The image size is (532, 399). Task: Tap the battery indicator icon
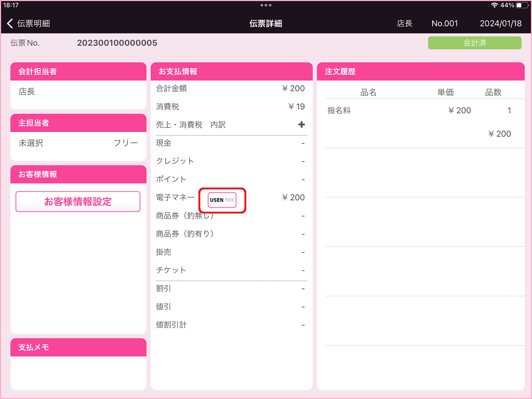click(x=521, y=5)
